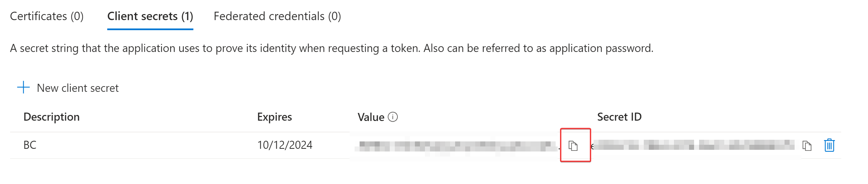Image resolution: width=868 pixels, height=184 pixels.
Task: Switch to the Certificates (0) tab
Action: [47, 16]
